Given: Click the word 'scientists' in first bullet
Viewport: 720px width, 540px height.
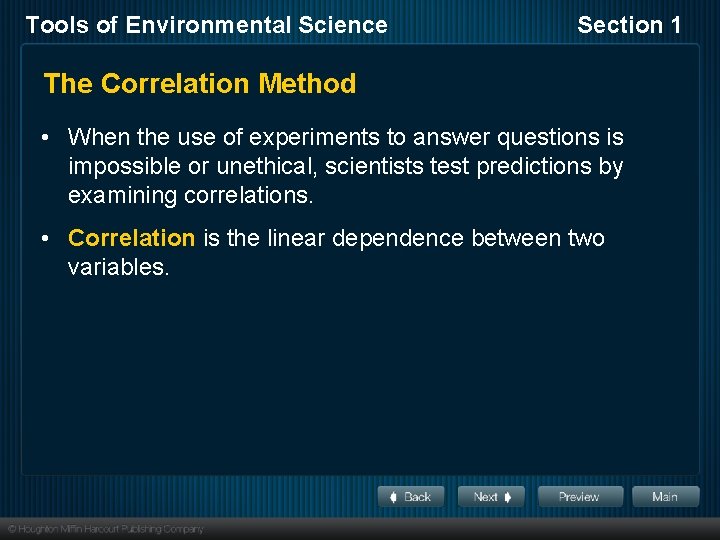Looking at the screenshot, I should pyautogui.click(x=374, y=166).
